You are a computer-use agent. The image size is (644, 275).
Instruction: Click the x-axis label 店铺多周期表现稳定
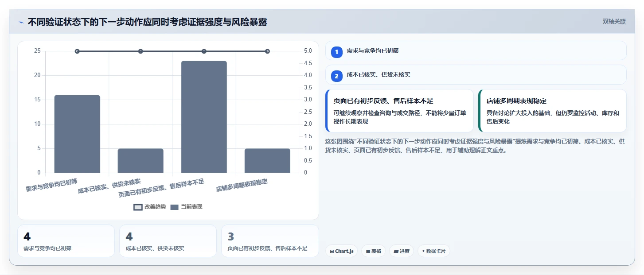242,186
